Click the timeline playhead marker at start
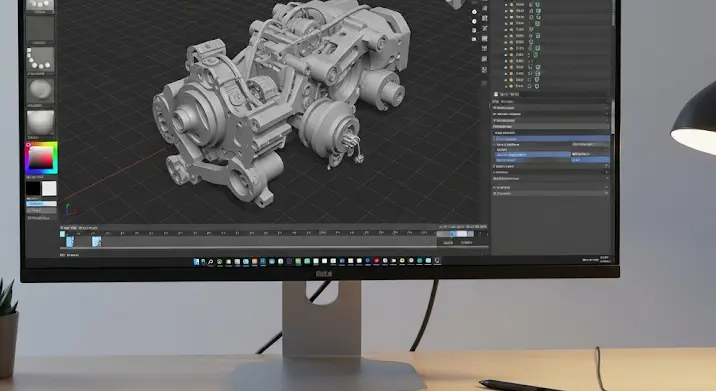This screenshot has width=716, height=391. (x=63, y=234)
